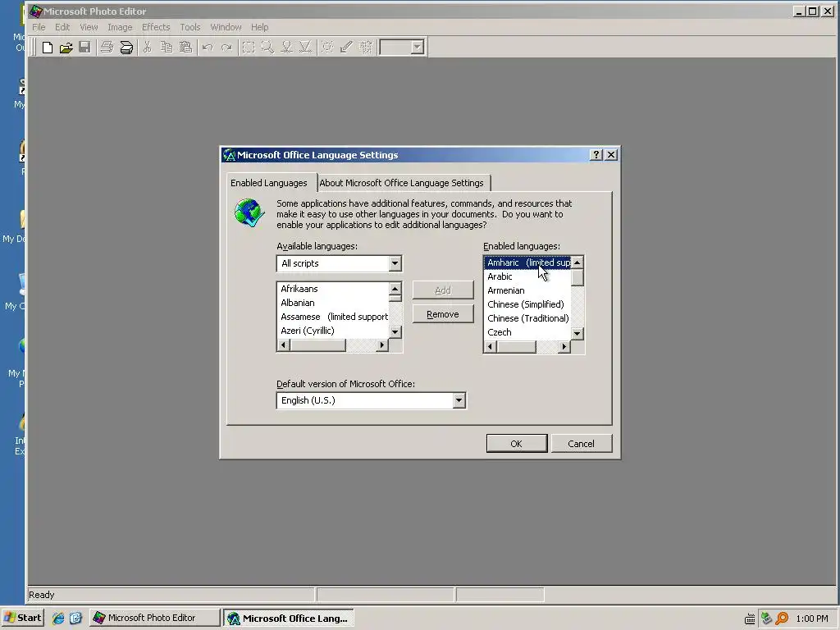
Task: Click down arrow of enabled languages scrollbar
Action: pyautogui.click(x=577, y=333)
